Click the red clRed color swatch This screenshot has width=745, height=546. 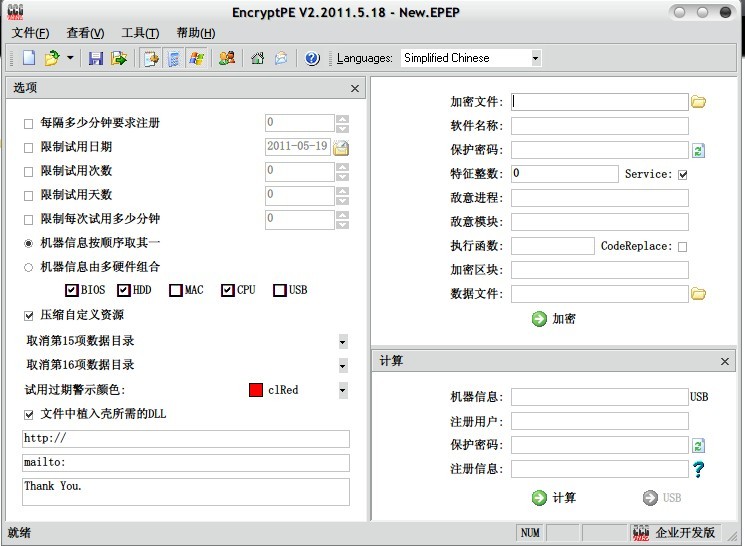[x=256, y=390]
